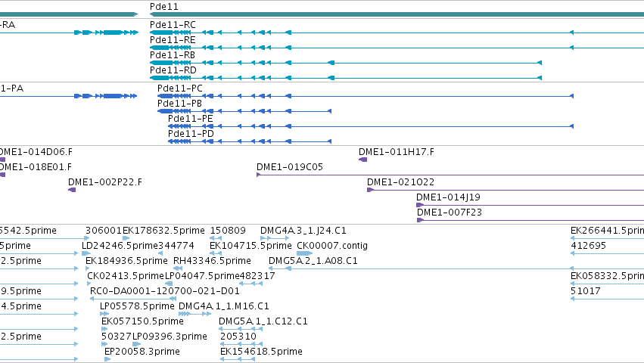The height and width of the screenshot is (363, 644).
Task: Select the DME1-014J19 feature label
Action: coord(449,197)
